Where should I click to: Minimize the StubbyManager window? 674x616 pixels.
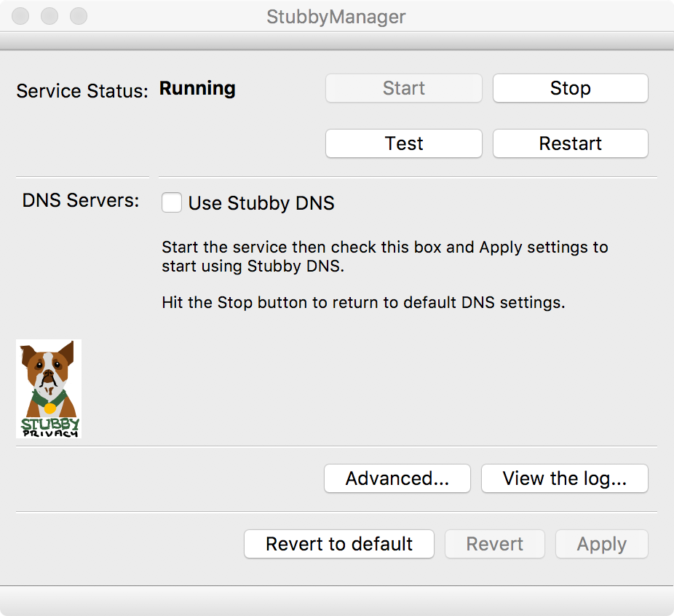coord(49,16)
